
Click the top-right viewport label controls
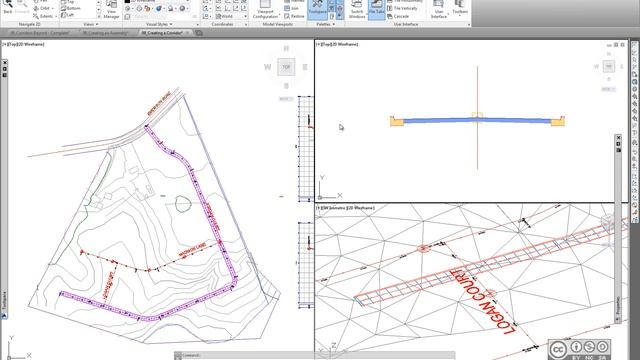tap(337, 44)
